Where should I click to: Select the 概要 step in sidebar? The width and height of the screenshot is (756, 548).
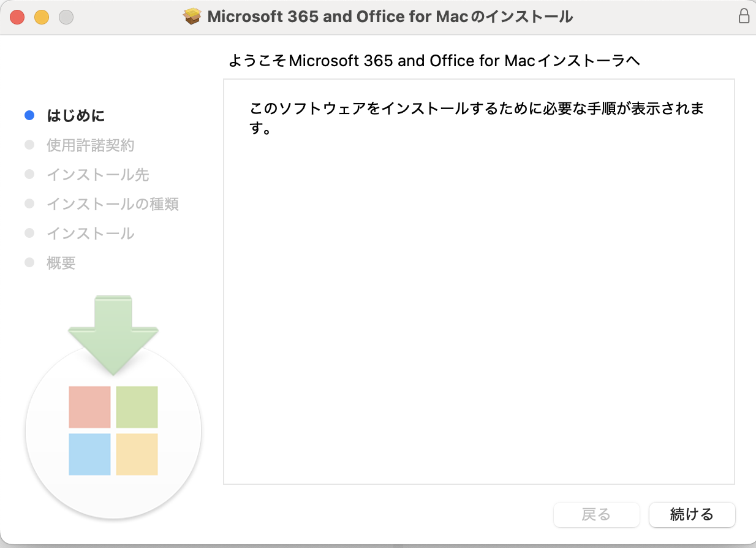tap(61, 263)
